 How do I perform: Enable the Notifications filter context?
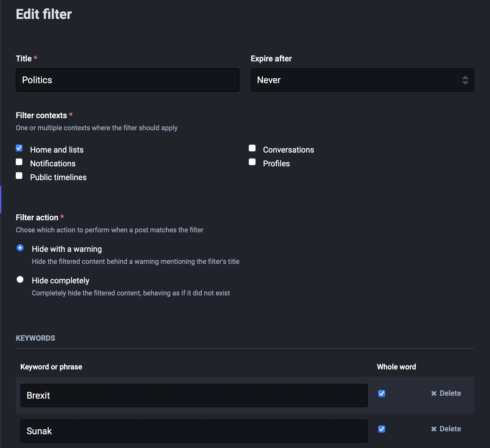19,162
